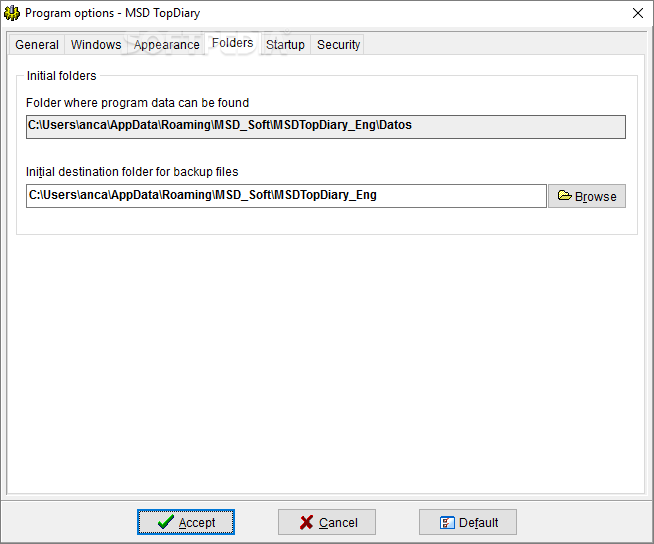Confirm changes with the Accept button
This screenshot has height=544, width=654.
point(186,522)
